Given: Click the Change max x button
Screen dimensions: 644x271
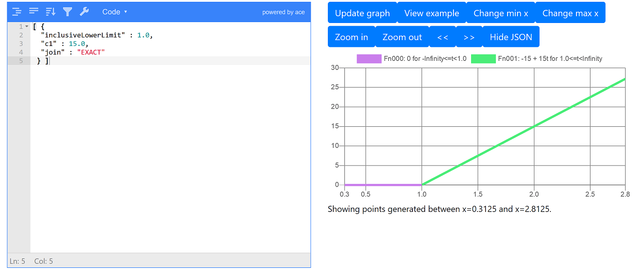Looking at the screenshot, I should [570, 13].
